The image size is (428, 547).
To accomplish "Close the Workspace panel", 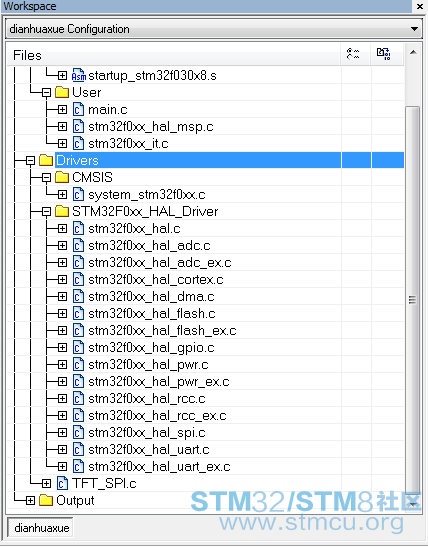I will click(420, 6).
